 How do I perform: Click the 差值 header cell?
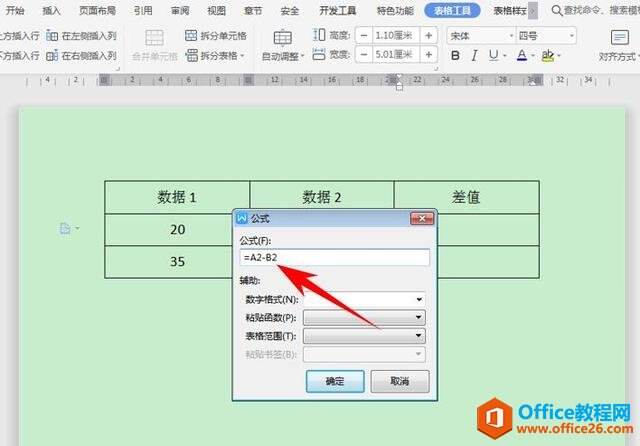pyautogui.click(x=466, y=197)
